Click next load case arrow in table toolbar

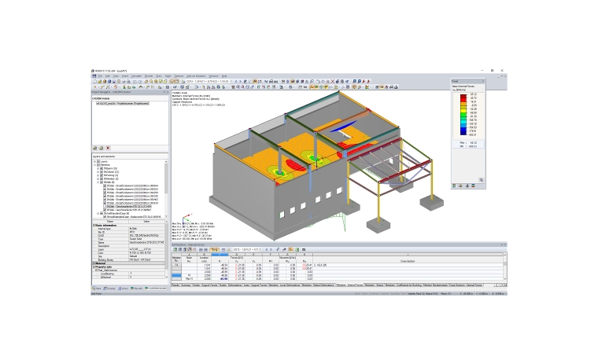click(x=271, y=249)
